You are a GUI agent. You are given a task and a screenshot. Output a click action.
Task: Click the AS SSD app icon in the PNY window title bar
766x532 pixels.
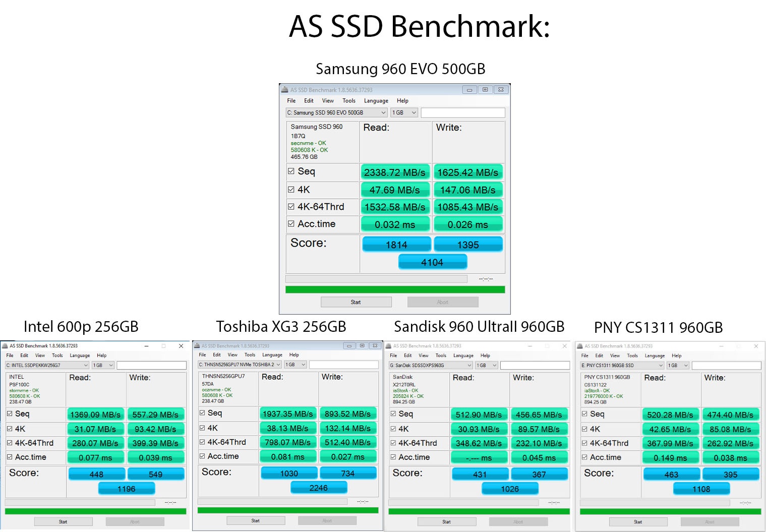[x=580, y=346]
